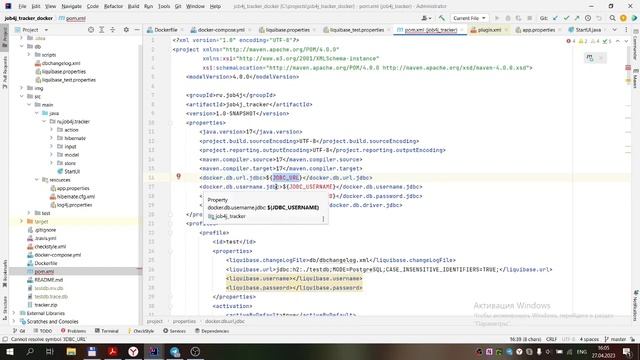Open the Maven side tool window

coord(635,78)
